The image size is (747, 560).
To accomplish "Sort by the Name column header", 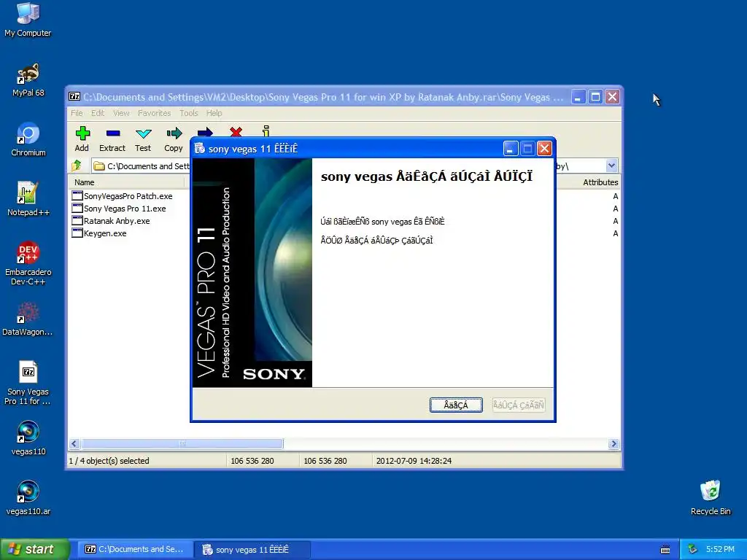I will (x=126, y=182).
